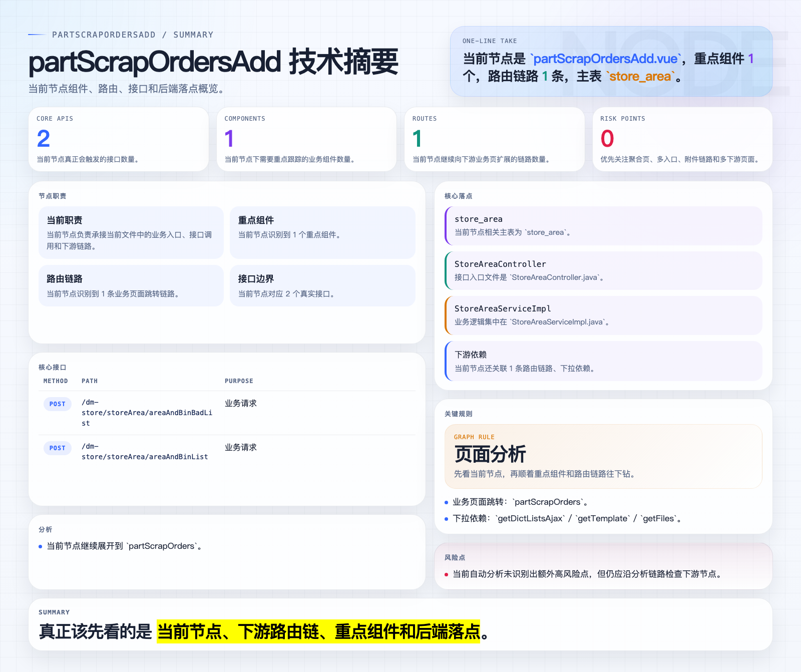This screenshot has width=801, height=672.
Task: Click the PATH column header
Action: pos(90,381)
